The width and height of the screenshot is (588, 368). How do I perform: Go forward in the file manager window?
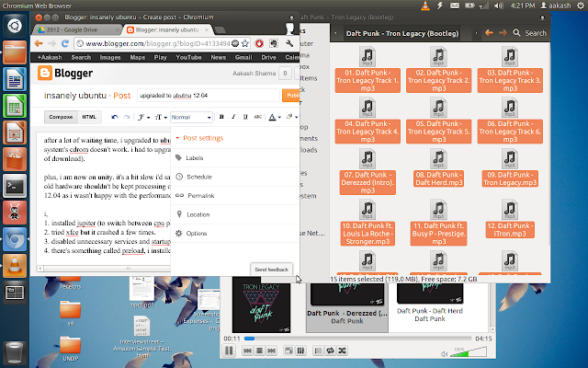[503, 33]
